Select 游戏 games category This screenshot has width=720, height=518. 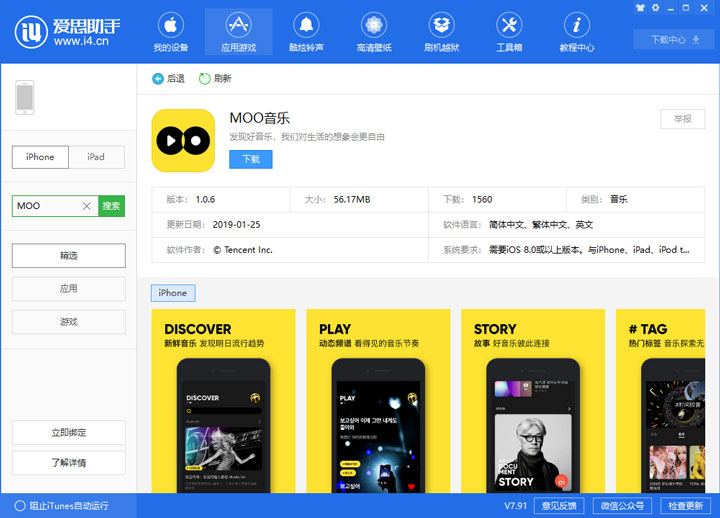coord(68,321)
